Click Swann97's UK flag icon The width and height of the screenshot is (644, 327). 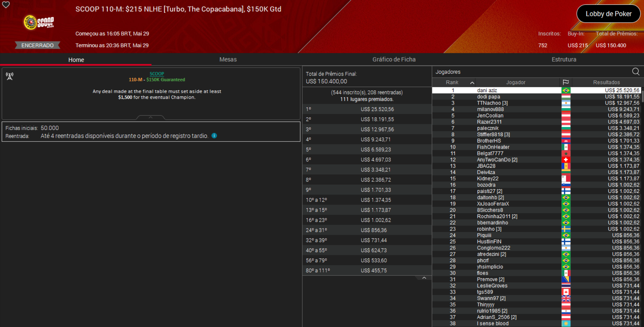[x=566, y=298]
